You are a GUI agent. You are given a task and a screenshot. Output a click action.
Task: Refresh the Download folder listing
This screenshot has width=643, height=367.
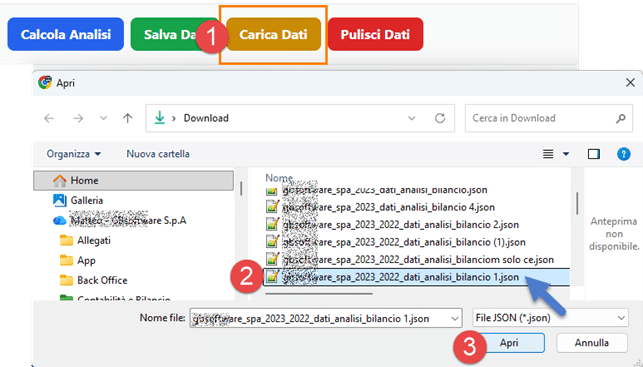pyautogui.click(x=440, y=118)
